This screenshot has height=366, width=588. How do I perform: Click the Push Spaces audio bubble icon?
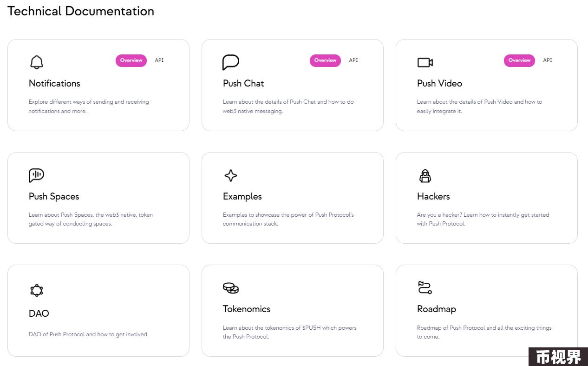click(x=36, y=175)
